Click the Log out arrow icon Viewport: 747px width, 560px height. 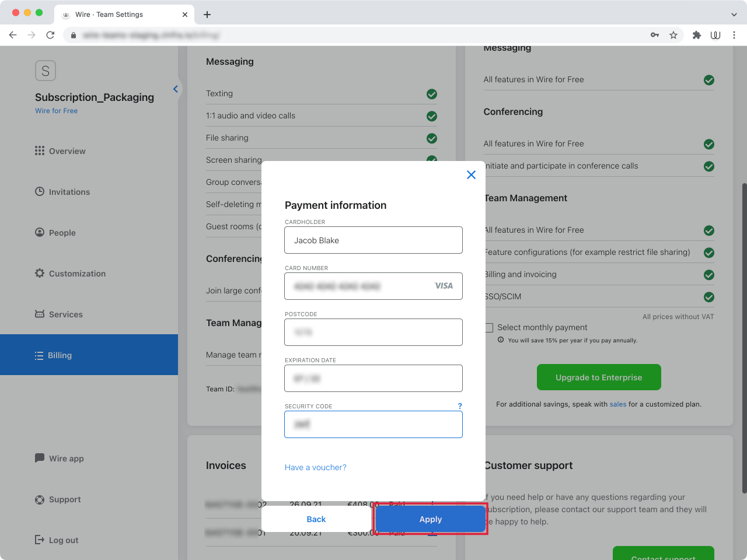click(40, 540)
